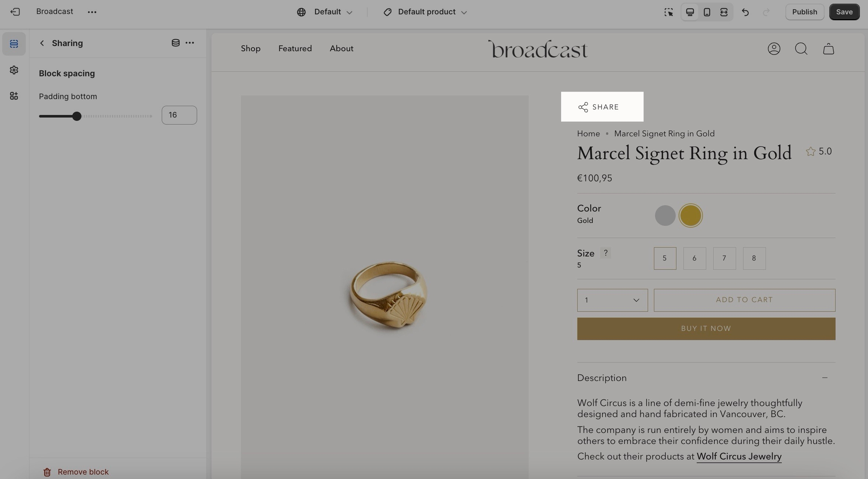Switch to mobile preview
Screen dimensions: 868x479
click(x=707, y=12)
